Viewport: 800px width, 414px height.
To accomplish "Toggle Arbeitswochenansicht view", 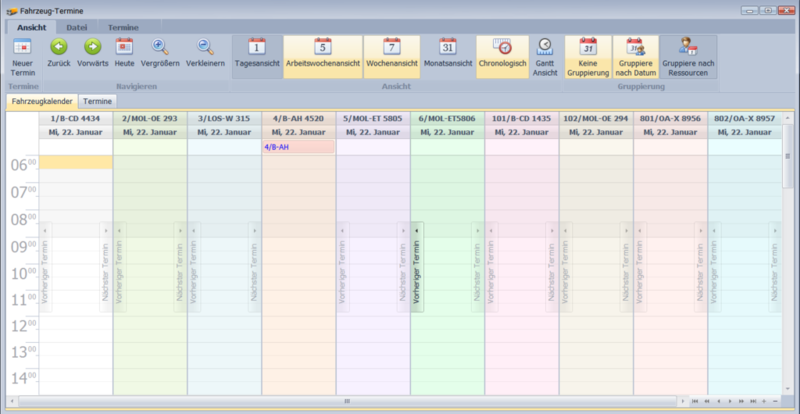I will (x=322, y=53).
